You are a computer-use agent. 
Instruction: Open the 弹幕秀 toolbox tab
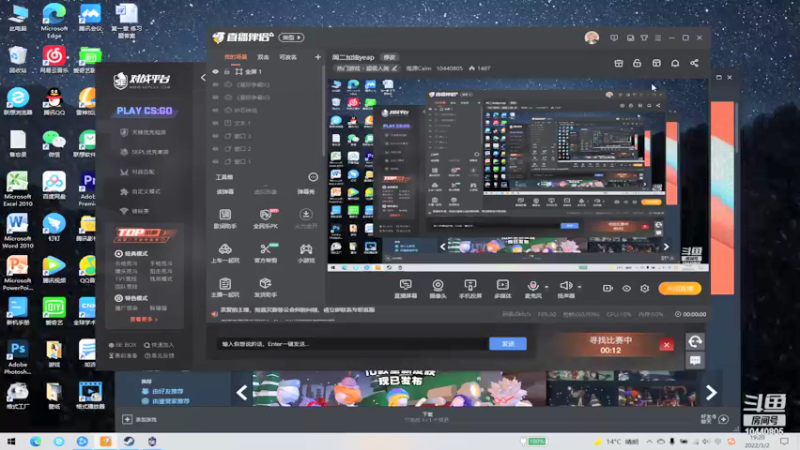[306, 192]
